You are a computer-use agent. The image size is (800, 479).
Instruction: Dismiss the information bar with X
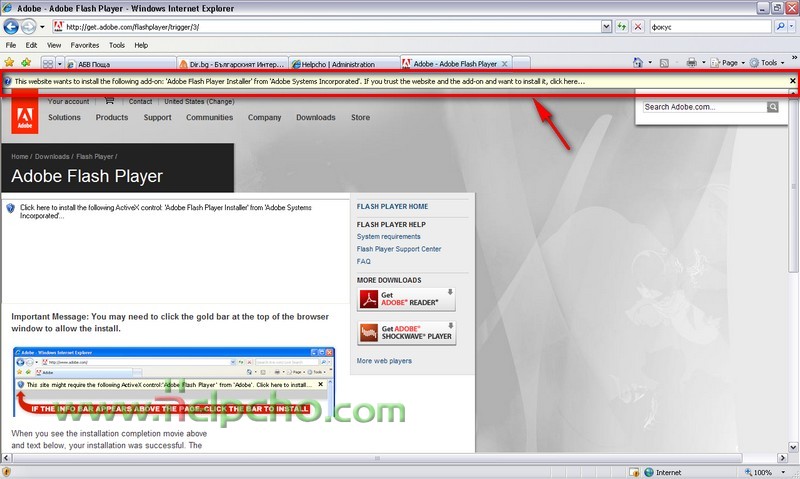click(x=792, y=81)
